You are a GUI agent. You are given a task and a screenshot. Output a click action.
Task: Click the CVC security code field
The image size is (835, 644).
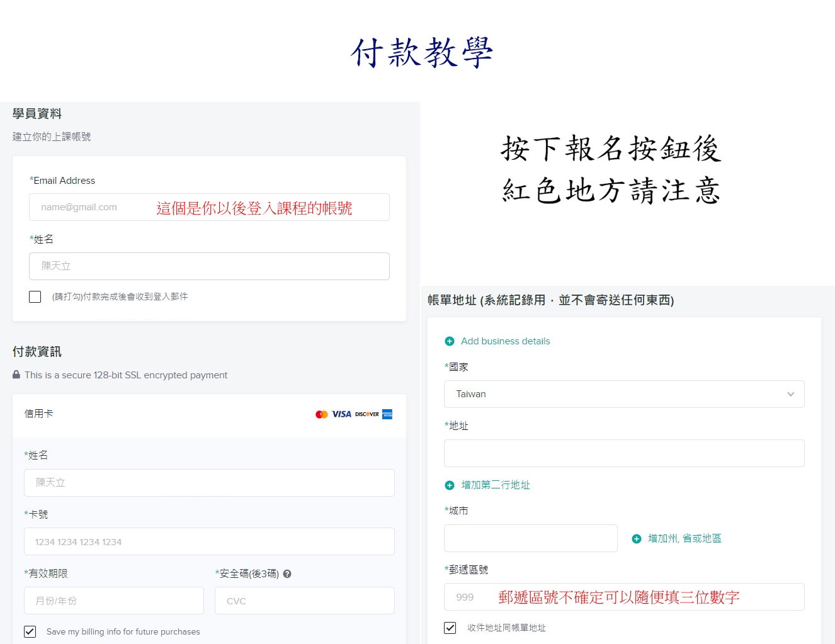[305, 601]
